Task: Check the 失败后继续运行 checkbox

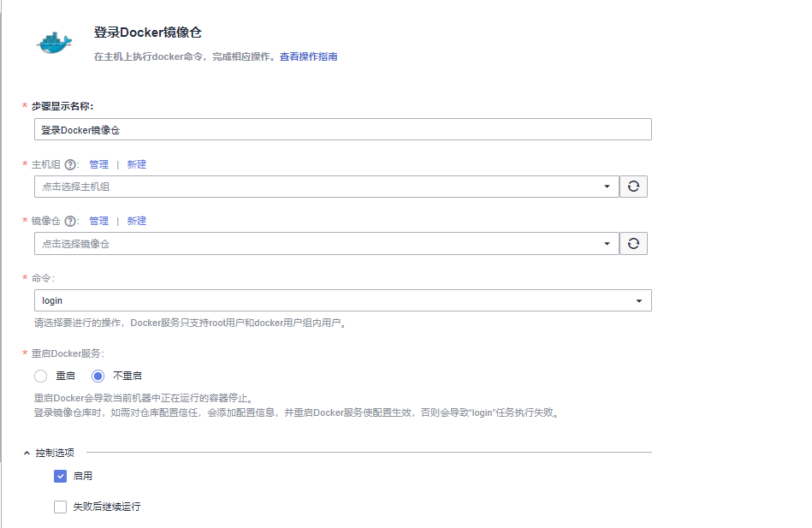Action: click(x=60, y=507)
